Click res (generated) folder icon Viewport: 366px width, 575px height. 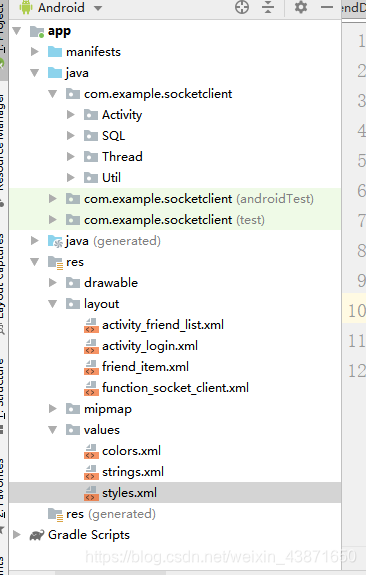coord(55,514)
